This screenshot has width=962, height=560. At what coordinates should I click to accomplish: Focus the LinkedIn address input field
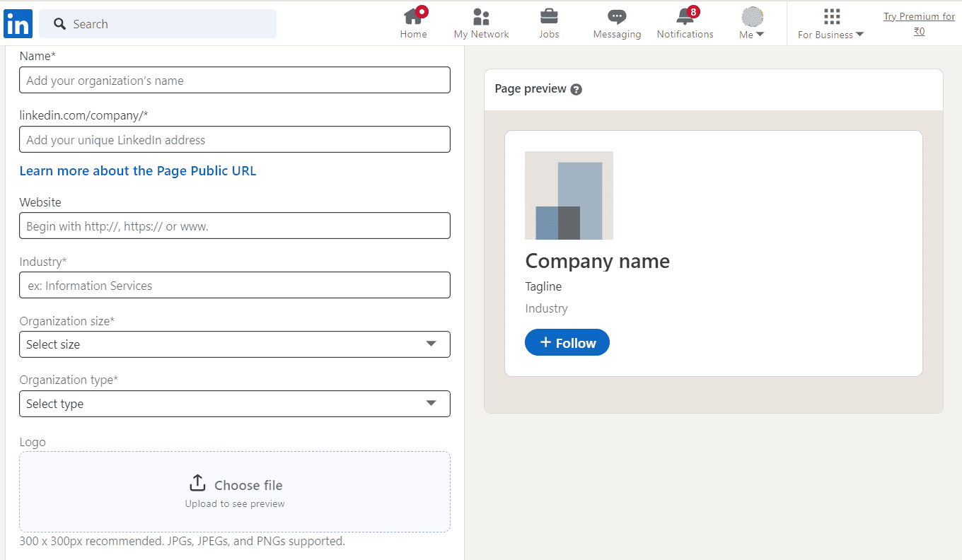(x=235, y=139)
